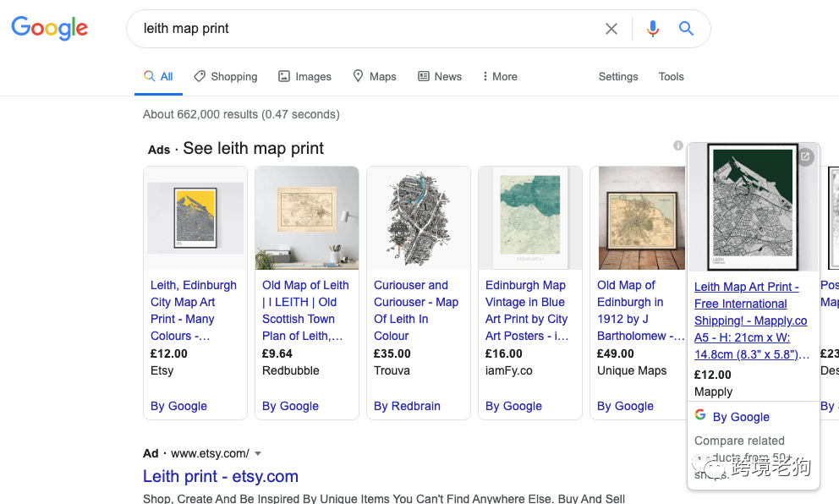Screen dimensions: 839x504
Task: Open Curiouser and Curiouser Map link
Action: point(416,310)
